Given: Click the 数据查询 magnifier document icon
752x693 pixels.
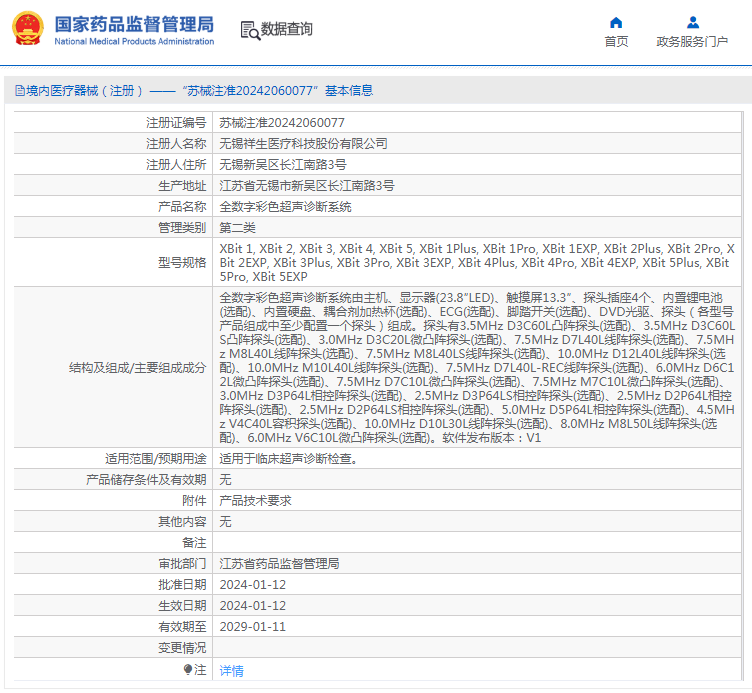Looking at the screenshot, I should coord(249,30).
